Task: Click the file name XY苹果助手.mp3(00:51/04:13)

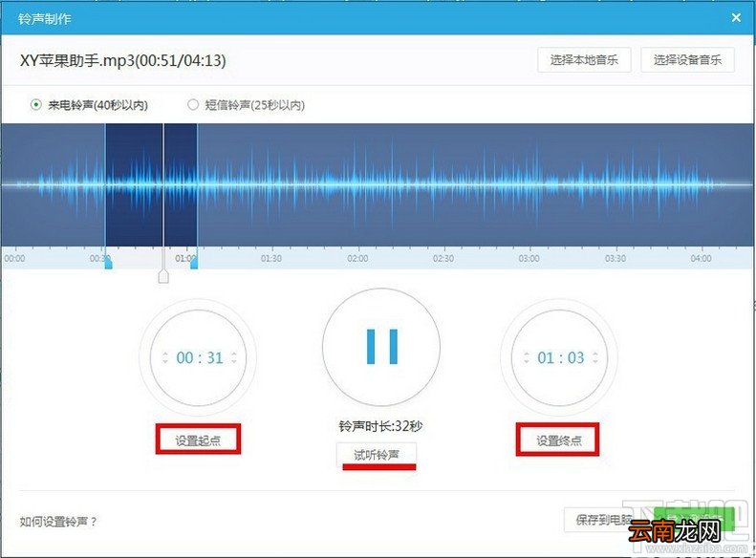Action: 123,60
